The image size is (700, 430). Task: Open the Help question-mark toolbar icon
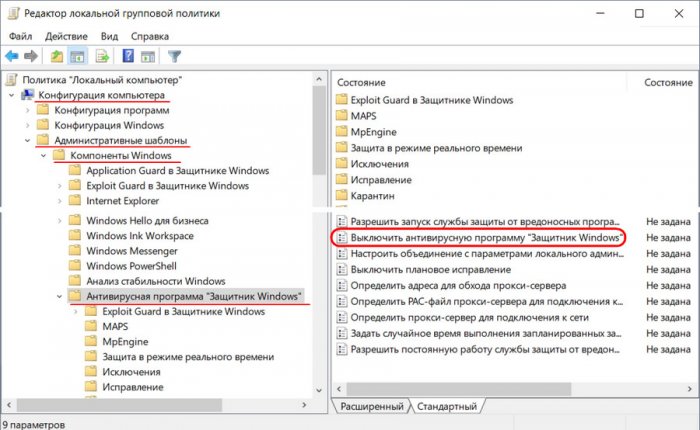(x=128, y=56)
